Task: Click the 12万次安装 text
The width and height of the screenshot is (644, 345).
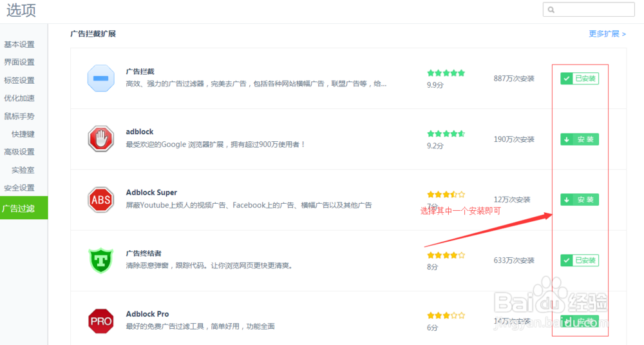Action: (x=512, y=200)
